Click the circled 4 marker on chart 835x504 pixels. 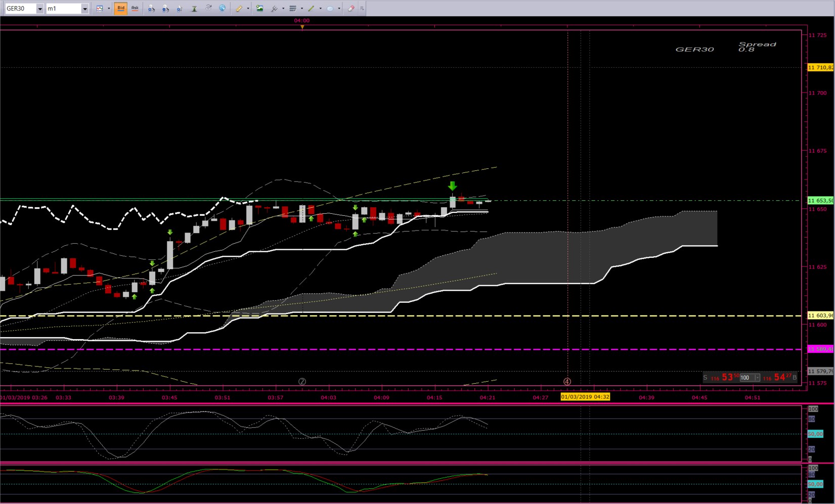tap(567, 382)
